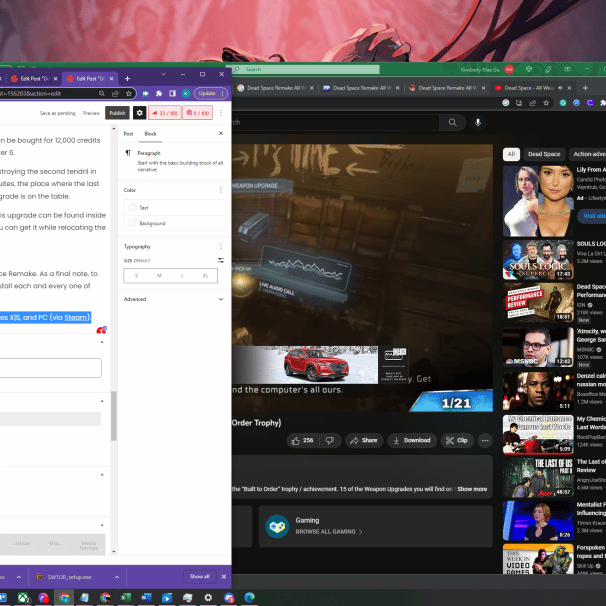Screen dimensions: 606x606
Task: Click the Excel premium diamond icon
Action: (529, 69)
